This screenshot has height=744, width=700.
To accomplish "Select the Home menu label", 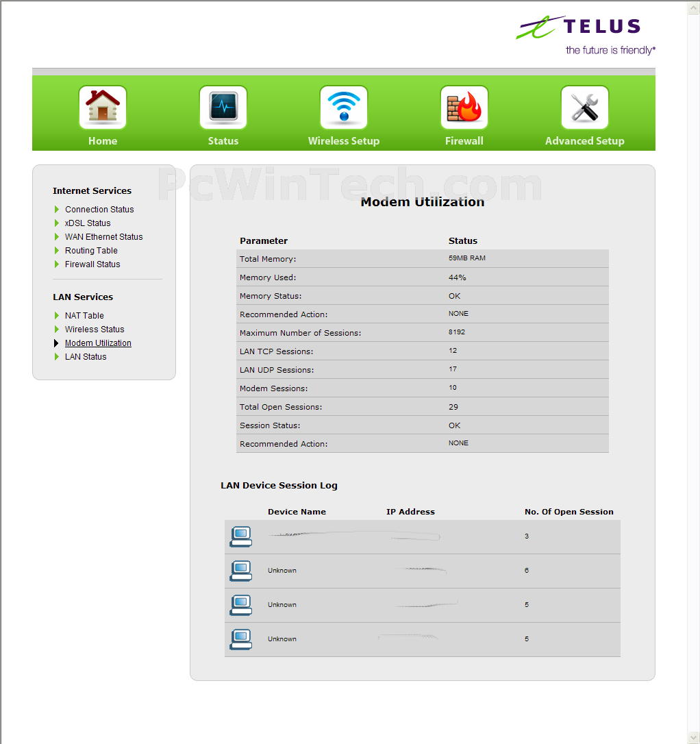I will coord(103,141).
